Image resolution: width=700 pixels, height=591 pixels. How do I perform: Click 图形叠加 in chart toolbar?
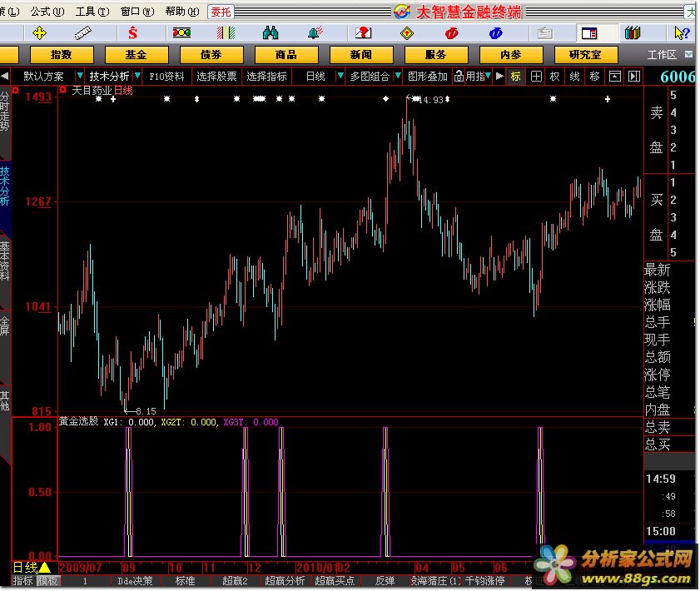428,77
